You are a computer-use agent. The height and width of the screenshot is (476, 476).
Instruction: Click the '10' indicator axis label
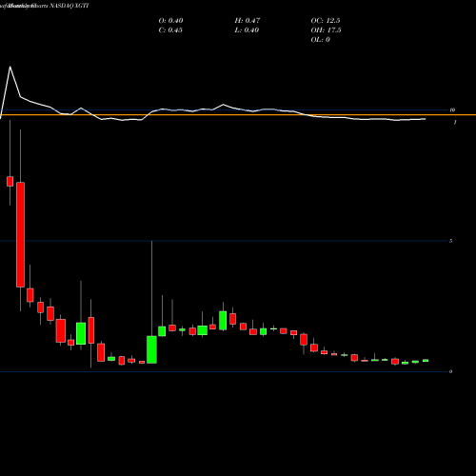(452, 109)
